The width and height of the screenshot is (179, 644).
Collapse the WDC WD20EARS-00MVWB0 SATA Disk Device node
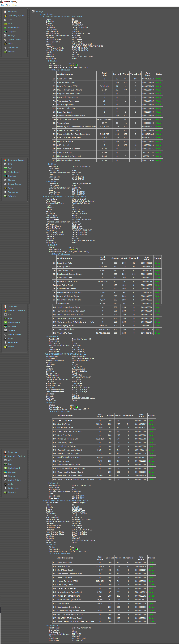(44, 500)
